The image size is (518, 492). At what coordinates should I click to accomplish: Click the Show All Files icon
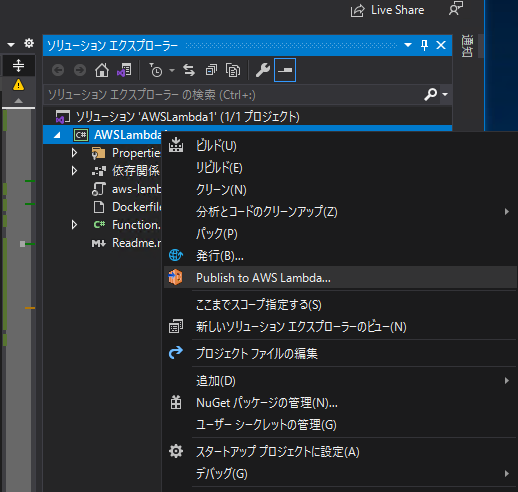pyautogui.click(x=233, y=70)
